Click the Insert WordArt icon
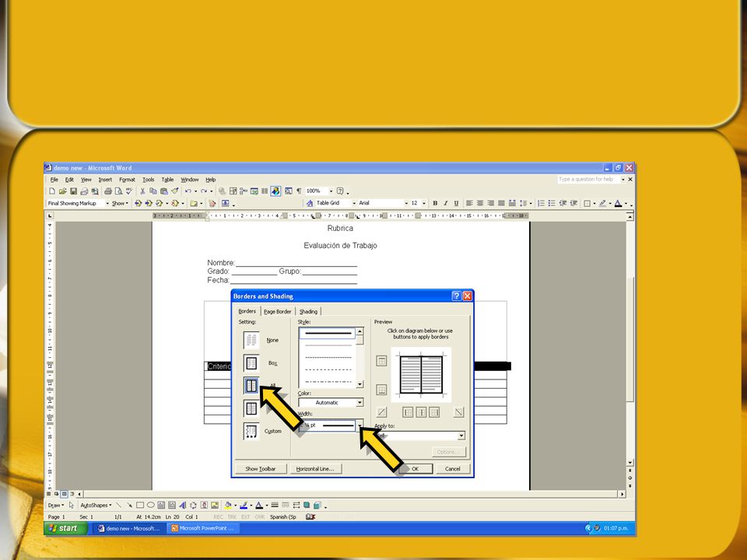 (x=182, y=506)
